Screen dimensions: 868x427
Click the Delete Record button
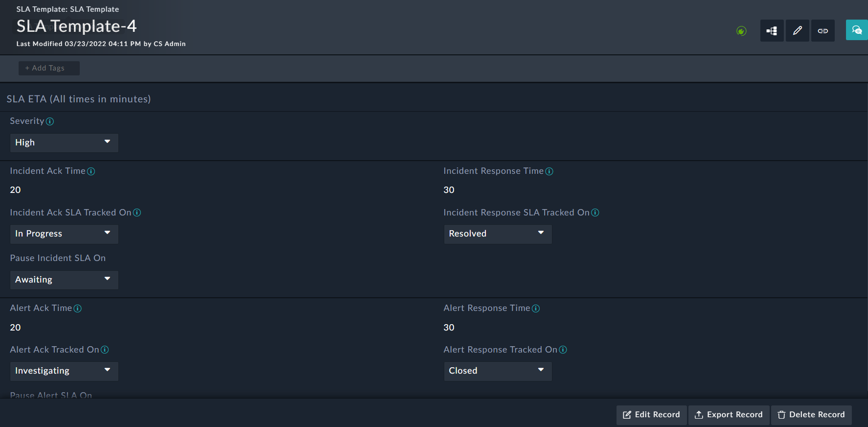pos(811,415)
